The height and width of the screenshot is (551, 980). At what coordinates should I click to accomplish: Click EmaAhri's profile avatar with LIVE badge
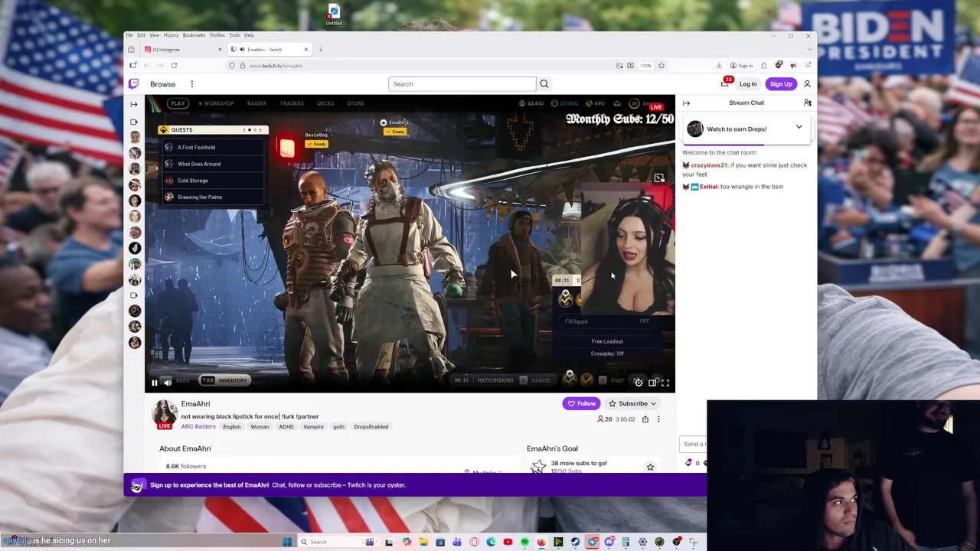tap(165, 414)
